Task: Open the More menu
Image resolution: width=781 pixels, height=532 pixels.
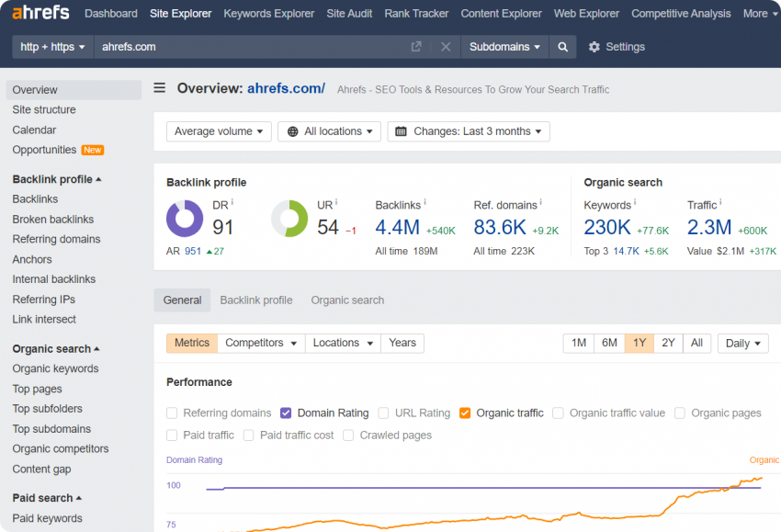Action: 760,14
